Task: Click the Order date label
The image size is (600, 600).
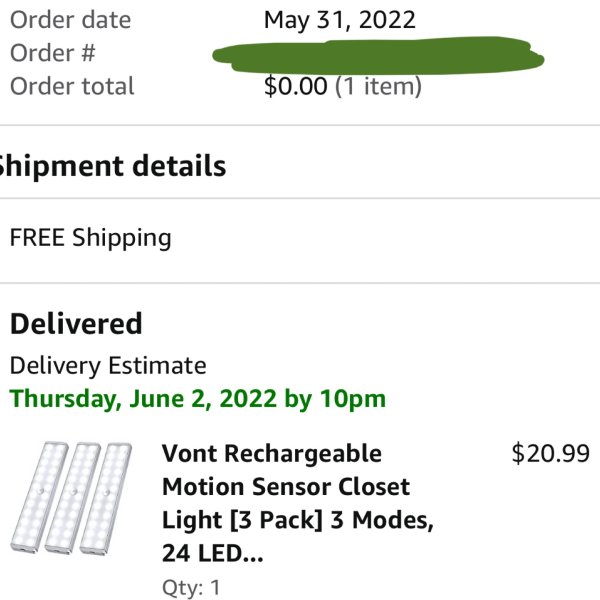Action: tap(70, 20)
